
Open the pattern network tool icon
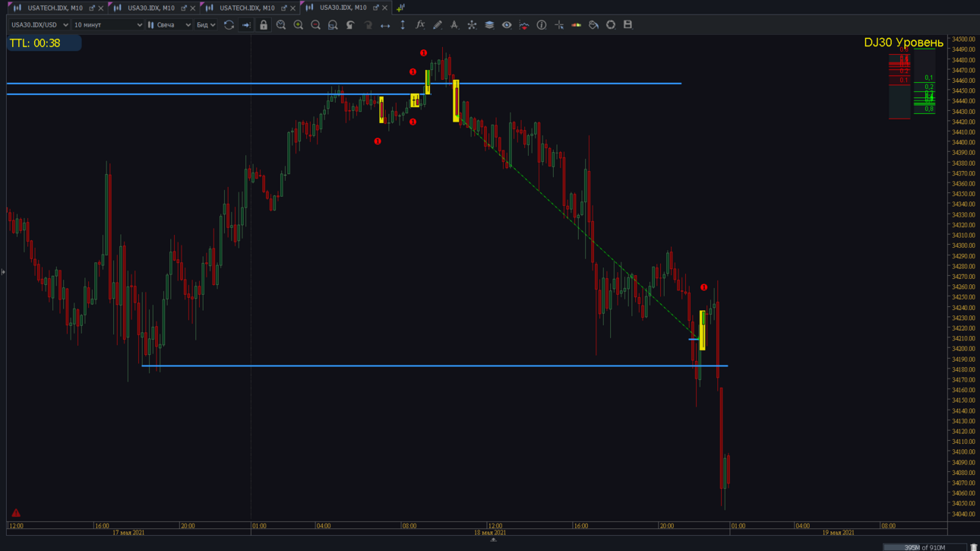pyautogui.click(x=472, y=25)
